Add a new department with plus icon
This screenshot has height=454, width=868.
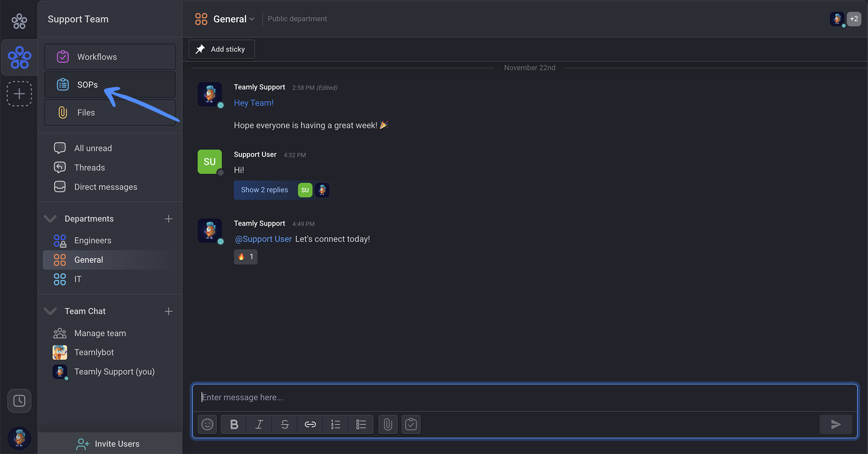(x=169, y=219)
